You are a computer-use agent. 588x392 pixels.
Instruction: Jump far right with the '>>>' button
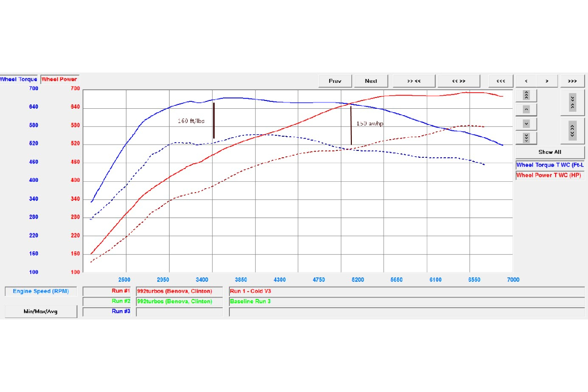tap(572, 81)
